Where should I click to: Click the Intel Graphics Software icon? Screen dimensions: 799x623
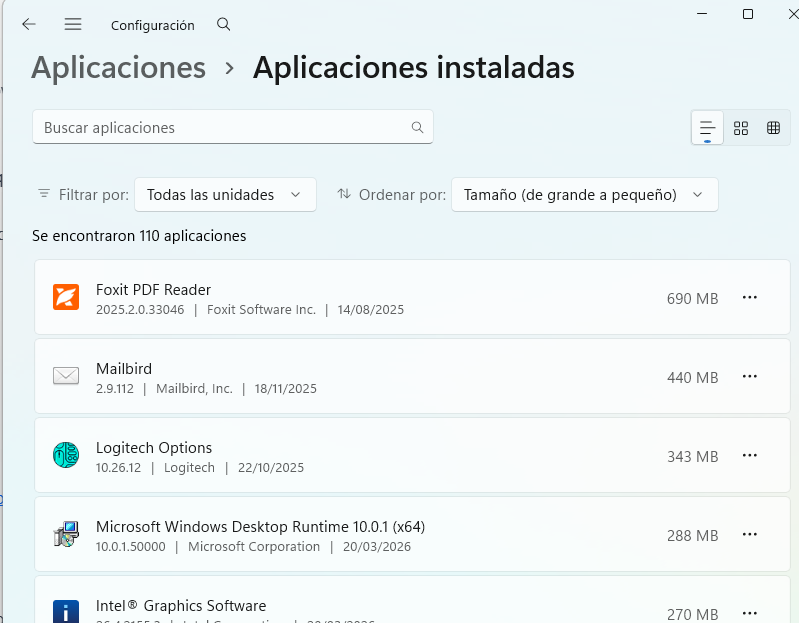pyautogui.click(x=66, y=611)
